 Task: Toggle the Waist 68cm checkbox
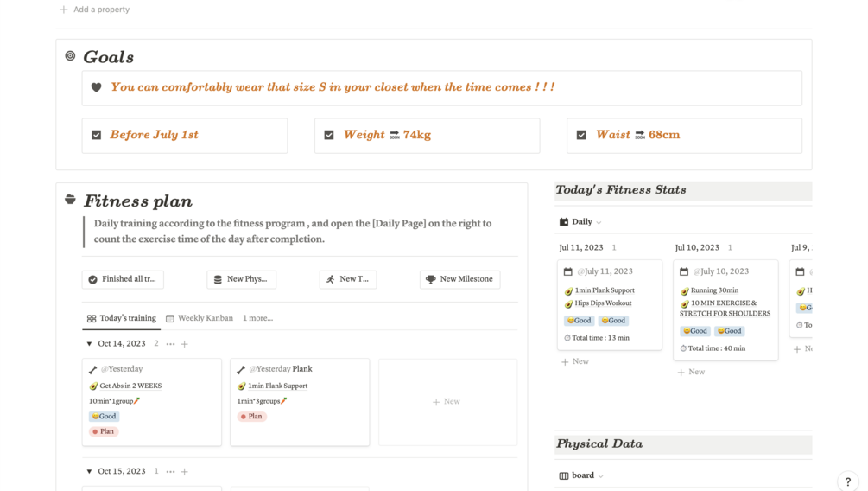pyautogui.click(x=581, y=135)
